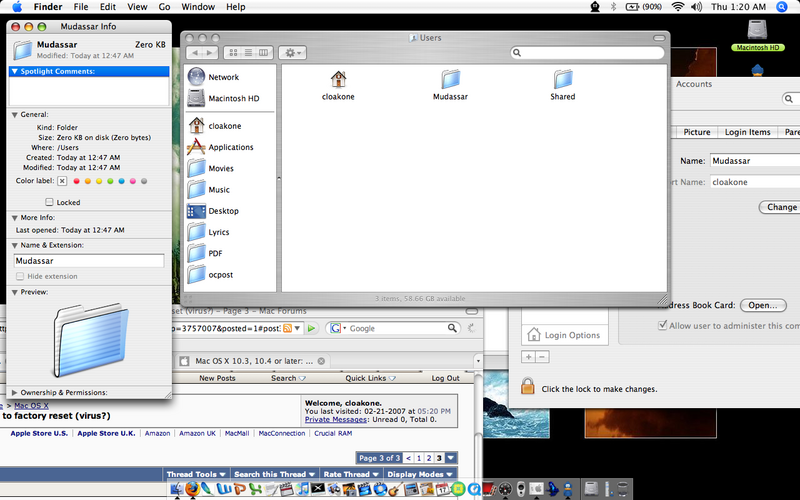Choose the red color label
Screen dimensions: 800x500
pos(77,181)
